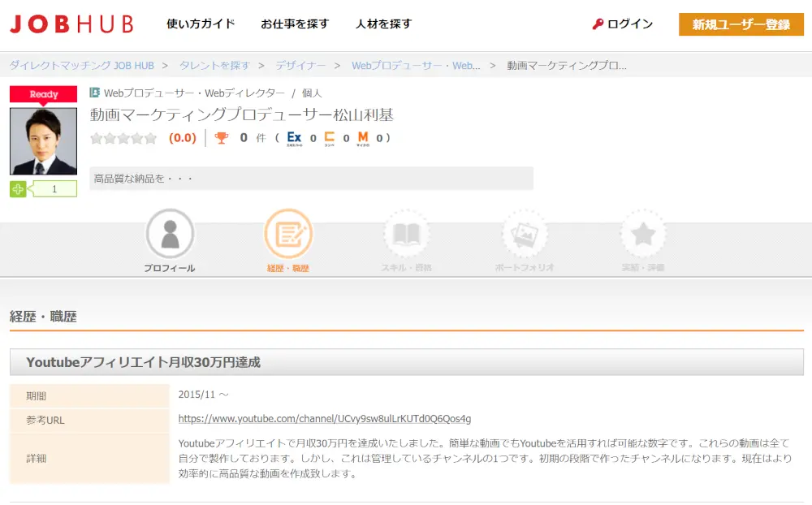
Task: Open the ポートフォリオ portfolio icon
Action: 525,233
